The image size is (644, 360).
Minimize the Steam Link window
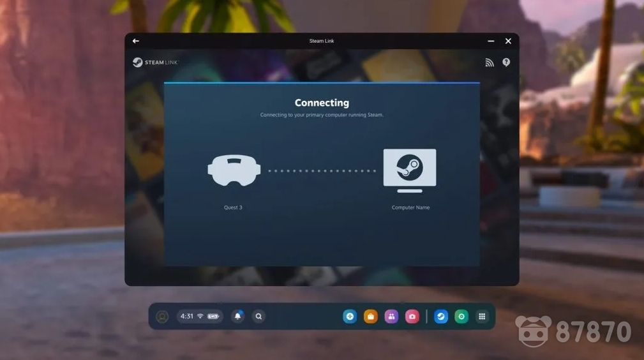(491, 41)
